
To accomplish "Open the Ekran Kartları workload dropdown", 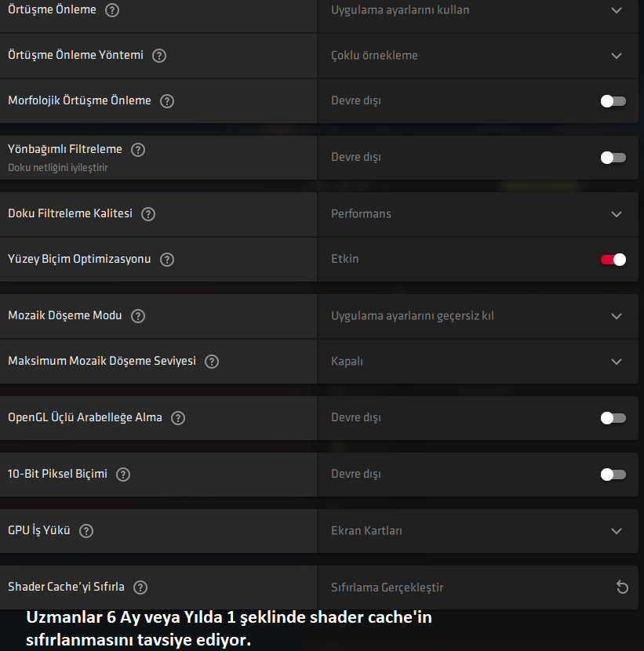I will 478,531.
